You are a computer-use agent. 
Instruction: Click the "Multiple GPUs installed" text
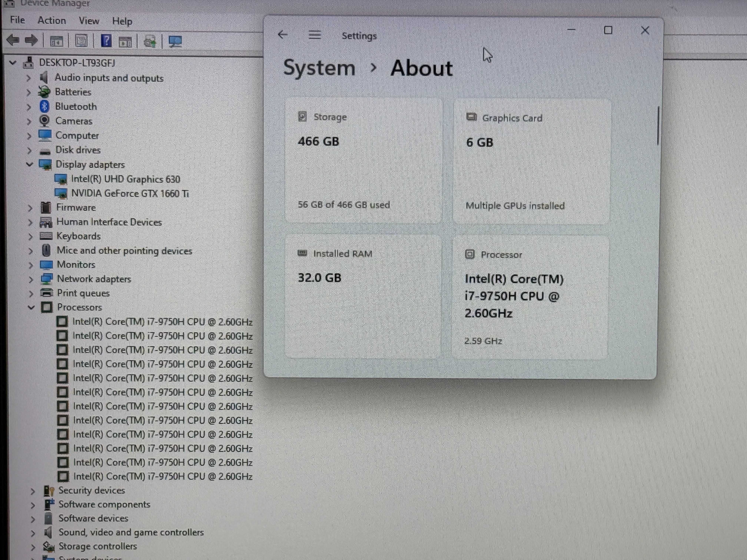click(515, 206)
